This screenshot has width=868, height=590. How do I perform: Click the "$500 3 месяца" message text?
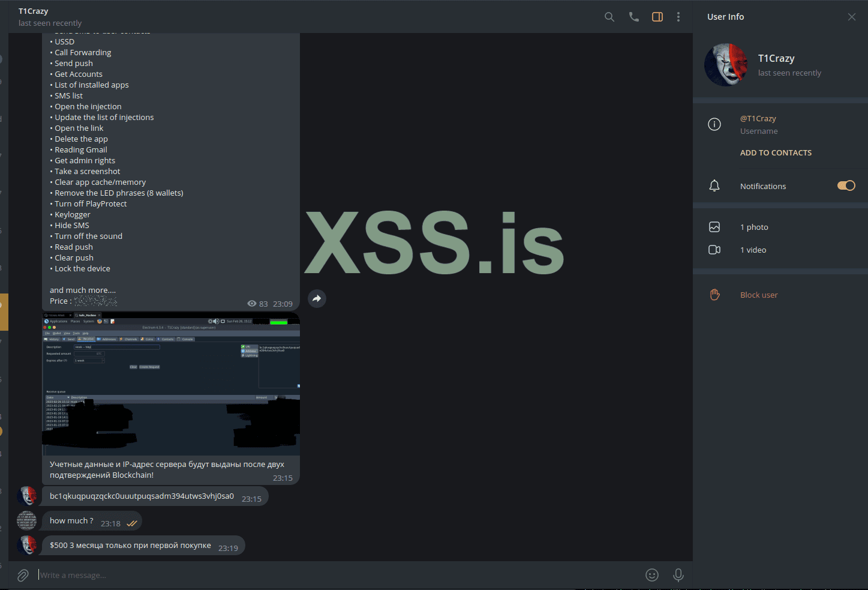click(x=130, y=546)
